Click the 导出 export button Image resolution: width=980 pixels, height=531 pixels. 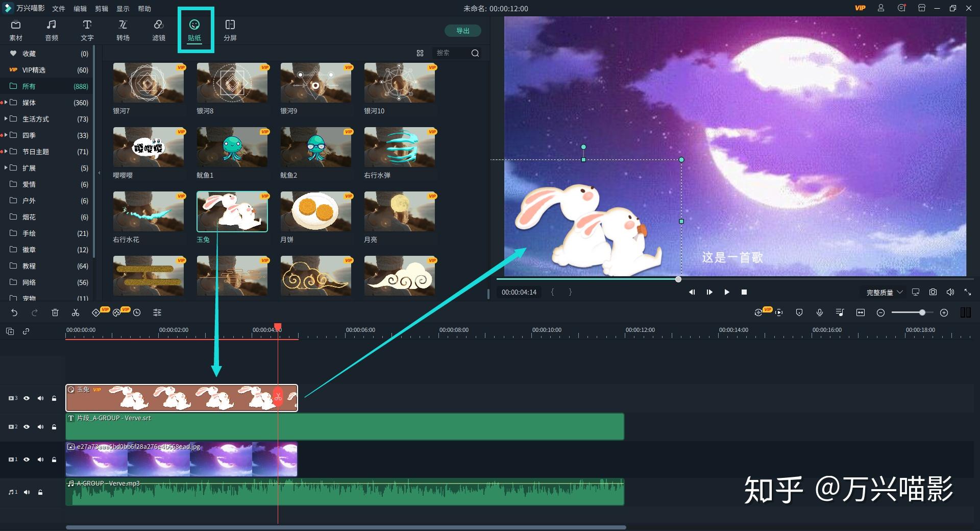tap(462, 31)
